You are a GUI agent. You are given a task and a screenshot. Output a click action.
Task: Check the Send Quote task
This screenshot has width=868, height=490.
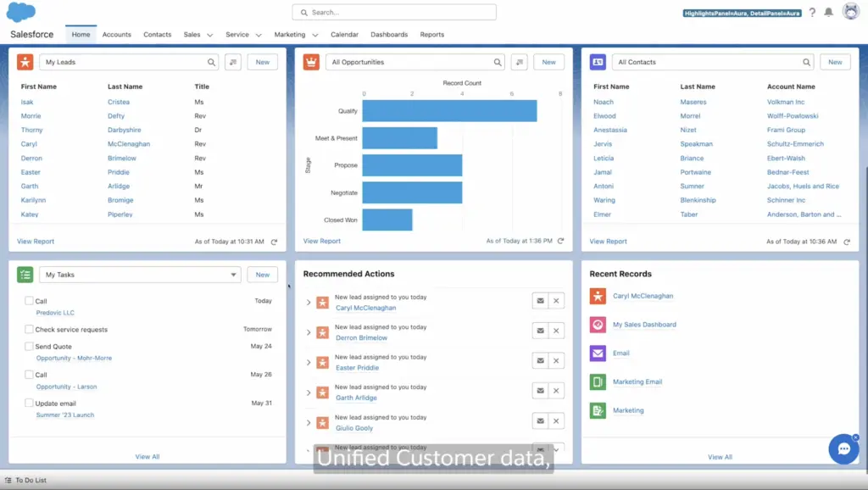tap(29, 346)
